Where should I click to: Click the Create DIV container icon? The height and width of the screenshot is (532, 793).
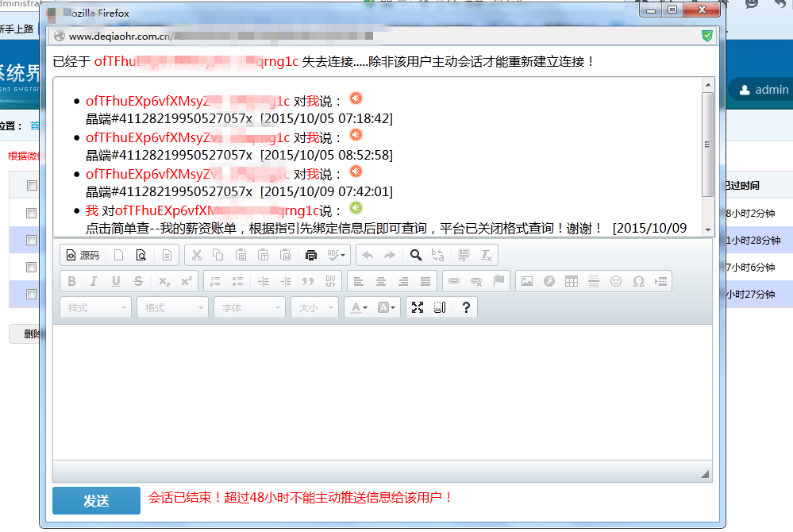click(x=330, y=282)
